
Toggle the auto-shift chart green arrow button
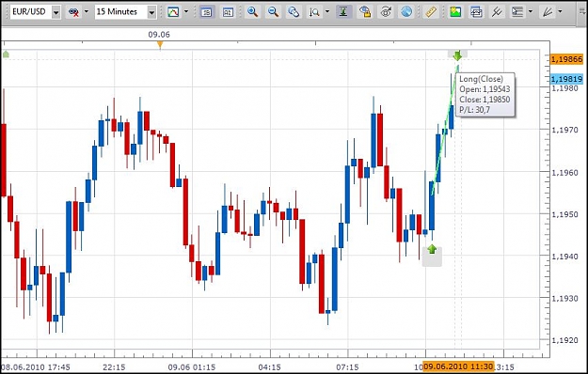click(x=344, y=12)
